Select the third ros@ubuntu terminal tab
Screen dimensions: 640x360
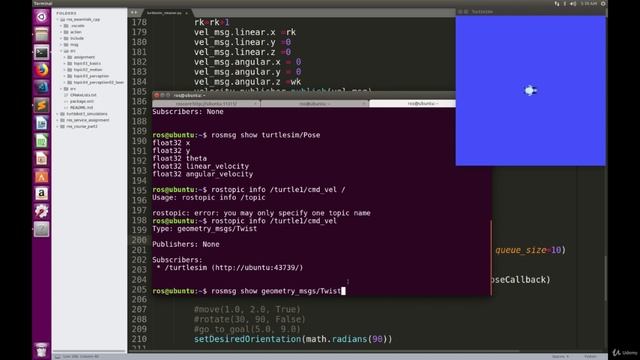[x=423, y=104]
